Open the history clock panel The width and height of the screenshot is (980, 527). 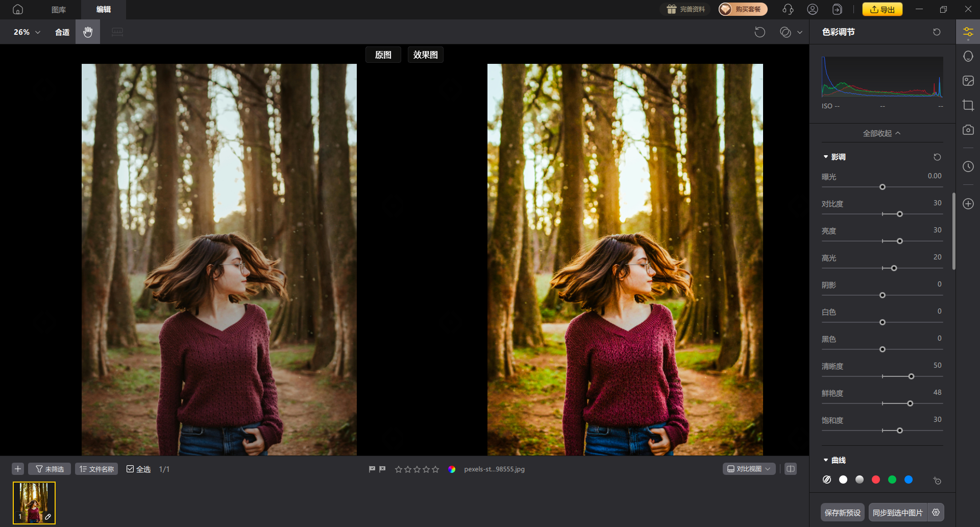pyautogui.click(x=968, y=166)
